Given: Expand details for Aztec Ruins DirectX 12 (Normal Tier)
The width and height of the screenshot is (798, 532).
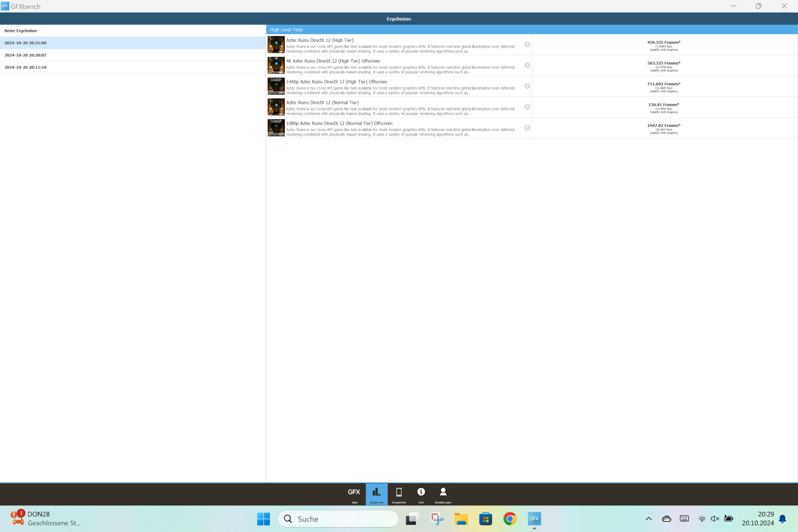Looking at the screenshot, I should click(527, 107).
